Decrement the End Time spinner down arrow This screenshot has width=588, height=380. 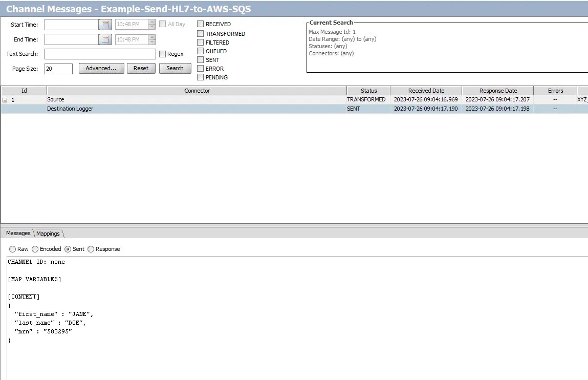tap(151, 41)
